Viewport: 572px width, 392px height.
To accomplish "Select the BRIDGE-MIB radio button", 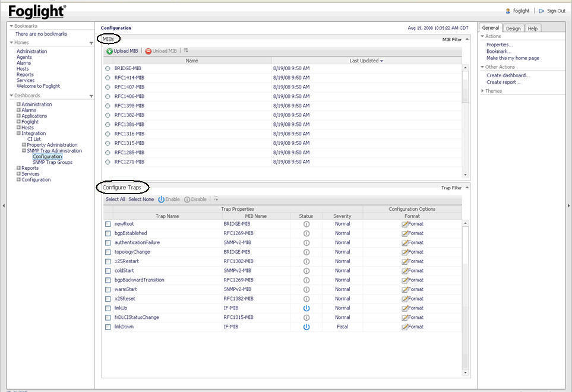I will 108,68.
